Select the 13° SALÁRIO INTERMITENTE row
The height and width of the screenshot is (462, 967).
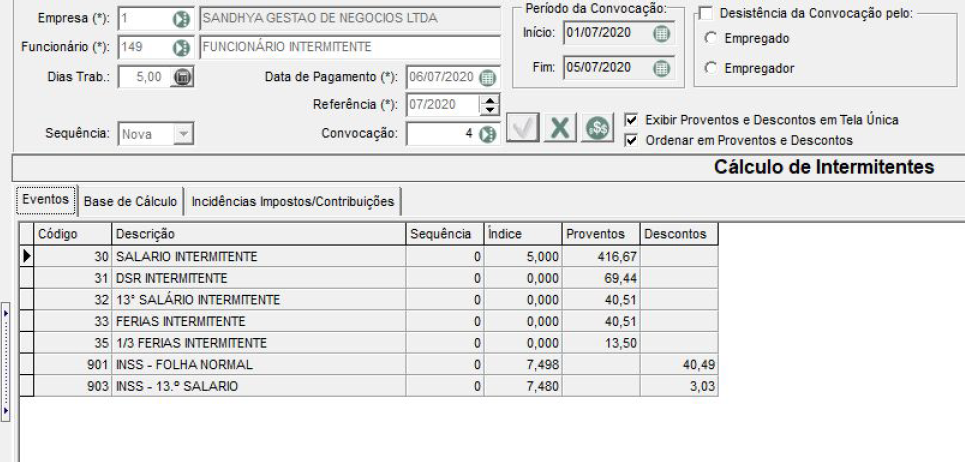coord(369,300)
